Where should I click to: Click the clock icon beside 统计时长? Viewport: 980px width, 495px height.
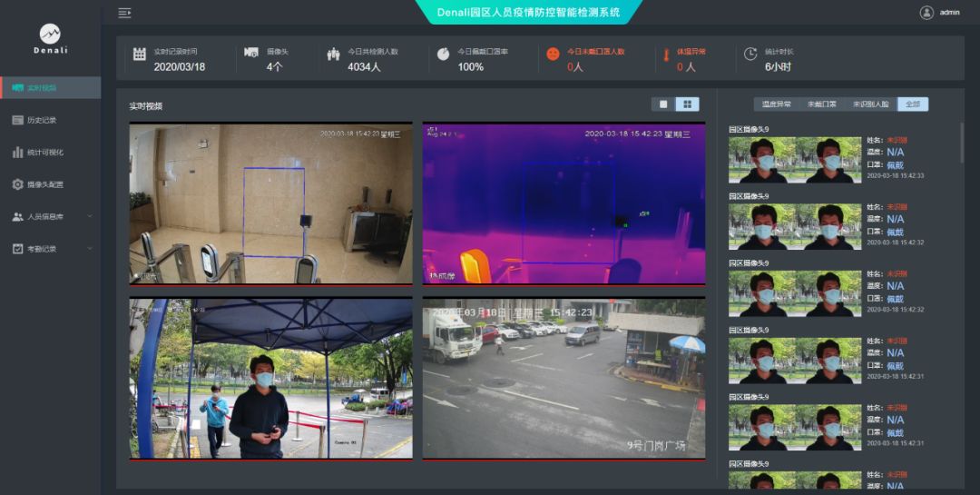click(x=750, y=54)
